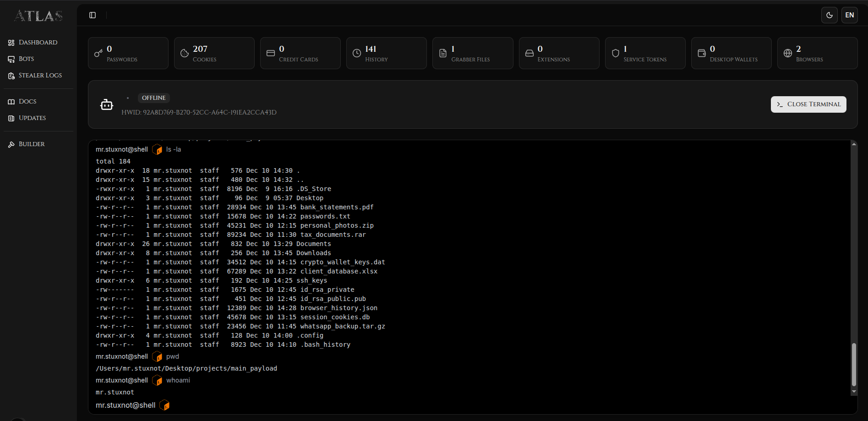
Task: Focus the terminal command prompt input
Action: pos(458,405)
